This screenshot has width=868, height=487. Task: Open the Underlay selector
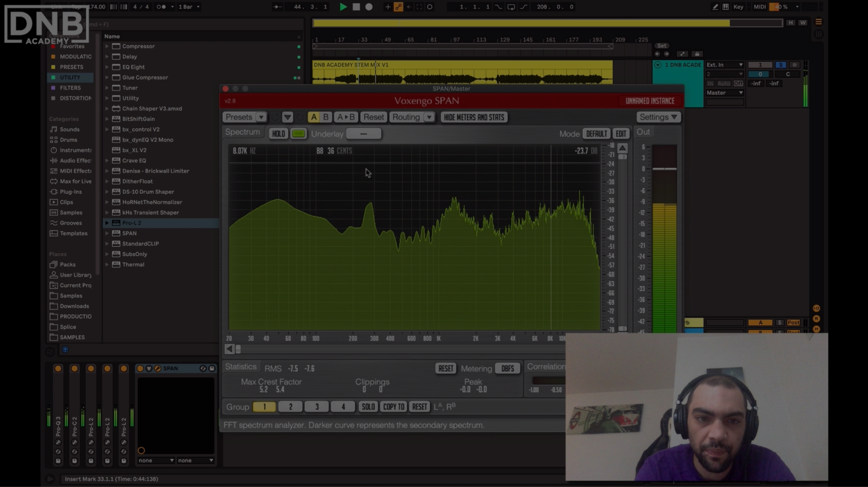(x=364, y=134)
